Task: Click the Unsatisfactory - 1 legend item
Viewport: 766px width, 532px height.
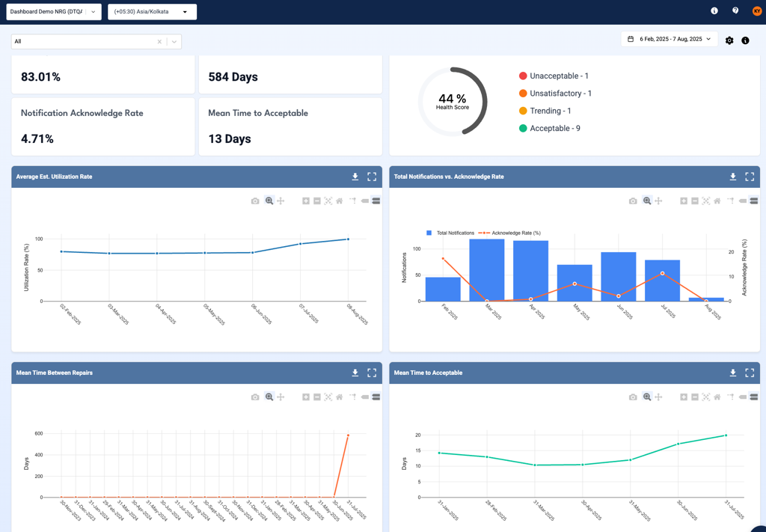Action: click(x=556, y=94)
